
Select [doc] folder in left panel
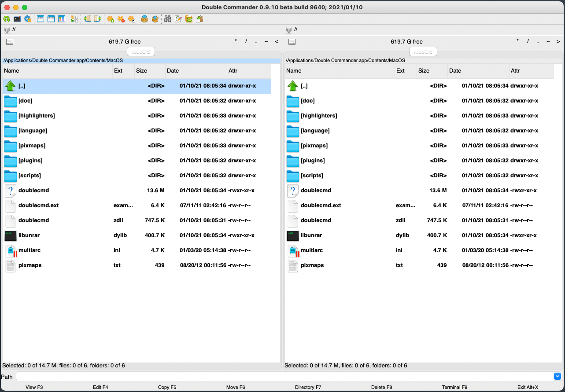click(x=137, y=101)
